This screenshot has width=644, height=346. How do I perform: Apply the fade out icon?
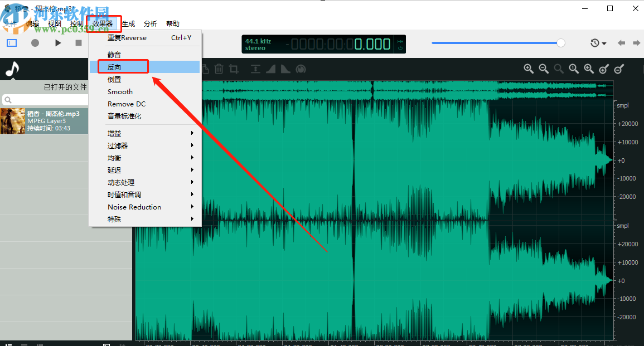point(285,69)
